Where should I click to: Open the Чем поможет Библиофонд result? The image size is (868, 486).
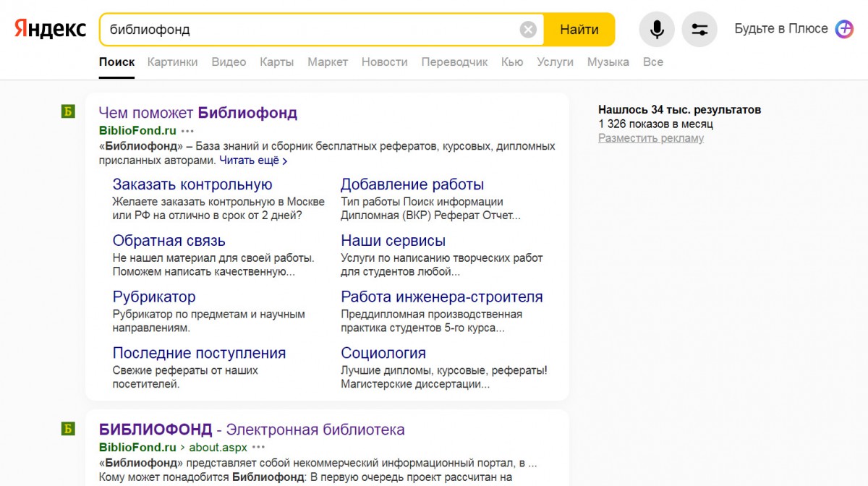(x=198, y=113)
